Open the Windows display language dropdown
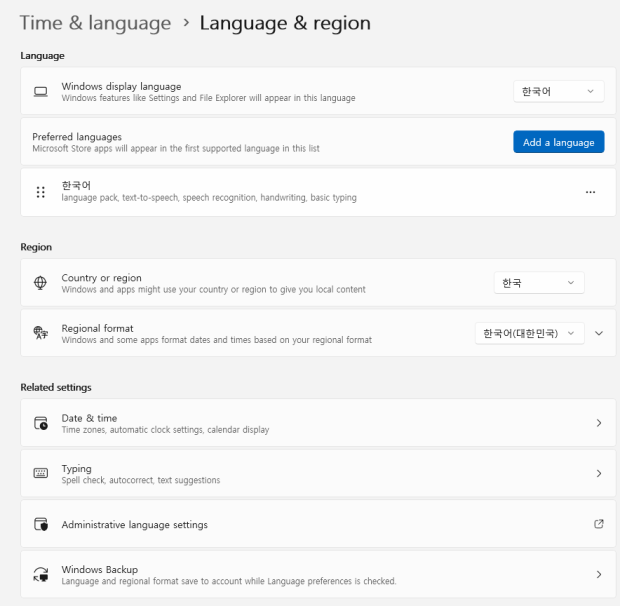Viewport: 620px width, 606px height. tap(558, 92)
